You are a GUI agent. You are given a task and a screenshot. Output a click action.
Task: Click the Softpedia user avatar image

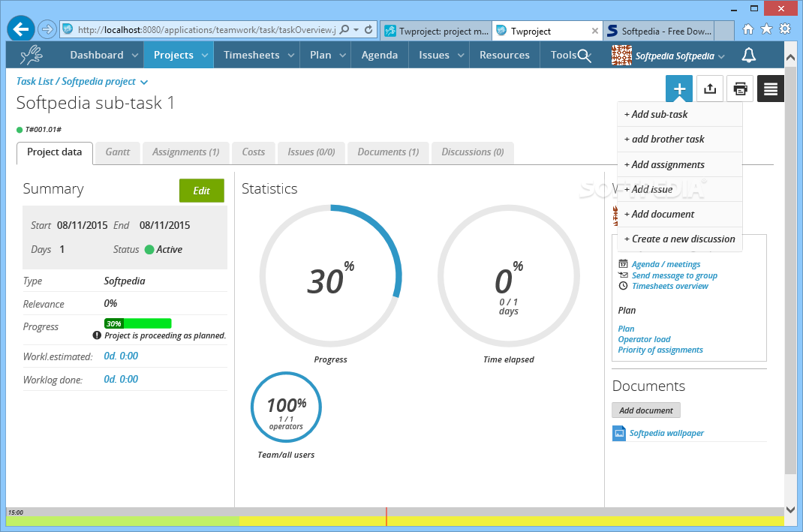point(621,56)
